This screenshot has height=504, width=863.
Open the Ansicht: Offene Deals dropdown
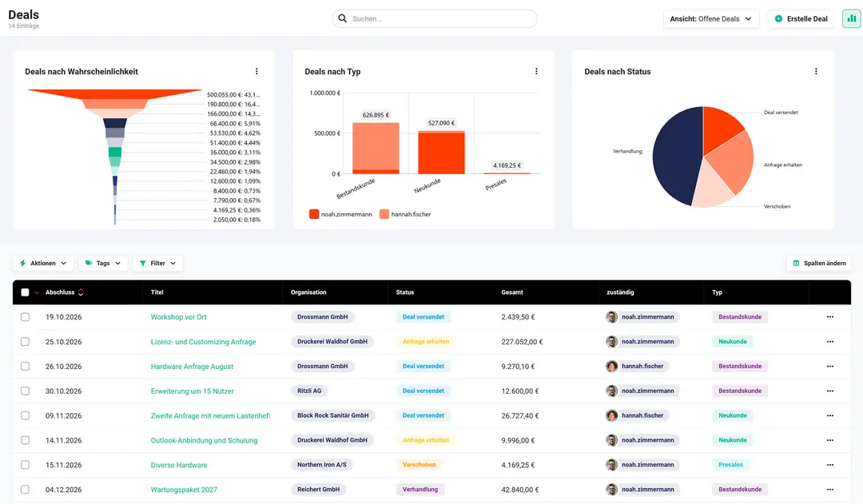pos(711,18)
